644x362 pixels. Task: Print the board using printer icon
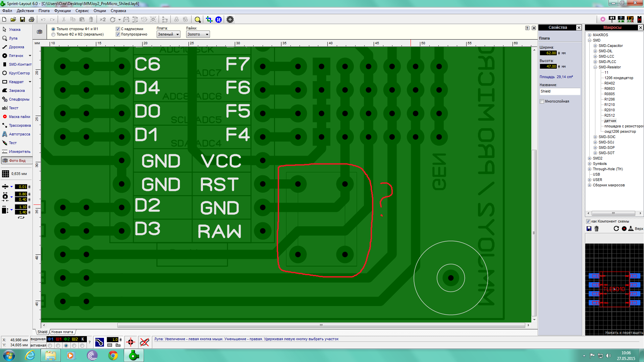click(x=32, y=19)
